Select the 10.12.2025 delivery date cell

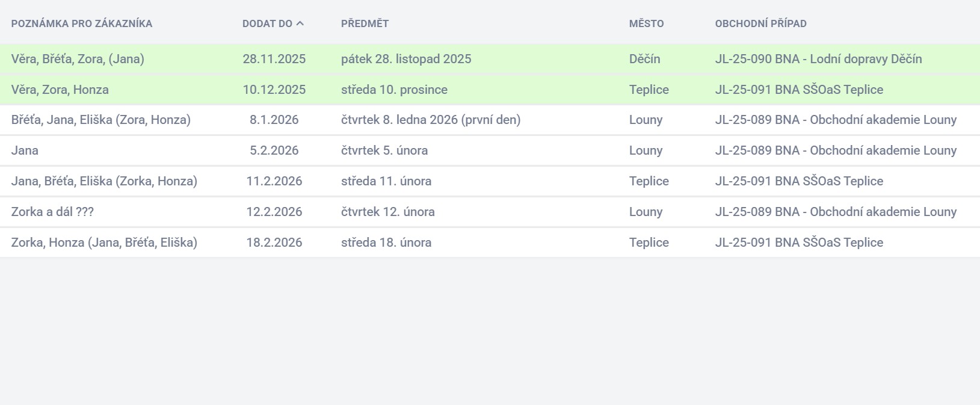click(274, 90)
